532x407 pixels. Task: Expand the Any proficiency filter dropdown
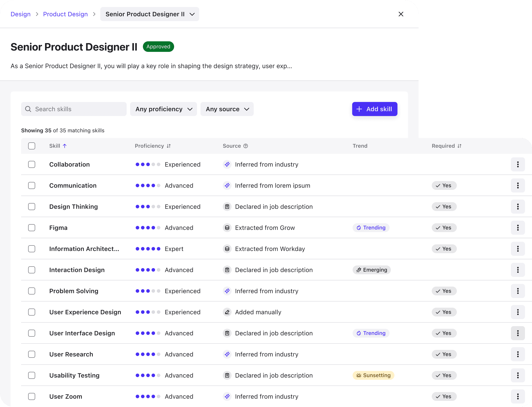coord(163,109)
